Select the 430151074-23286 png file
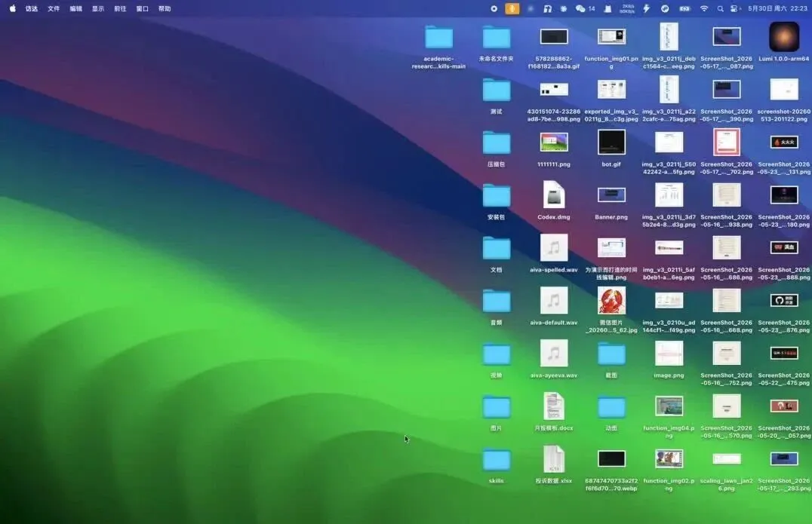 point(554,90)
